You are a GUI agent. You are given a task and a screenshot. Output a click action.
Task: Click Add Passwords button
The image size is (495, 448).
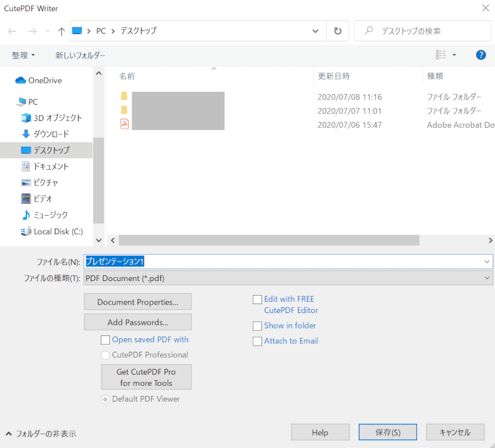click(x=138, y=322)
